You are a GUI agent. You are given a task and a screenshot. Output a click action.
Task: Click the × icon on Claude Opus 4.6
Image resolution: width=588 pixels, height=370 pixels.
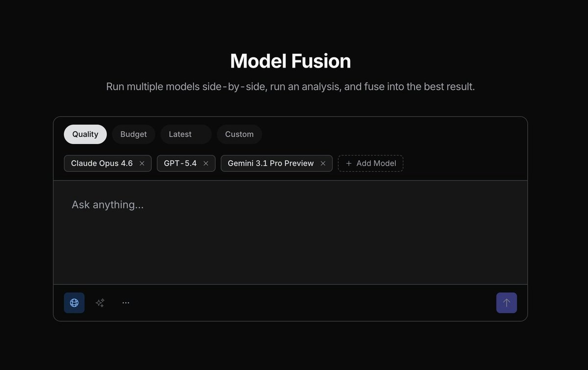click(142, 163)
